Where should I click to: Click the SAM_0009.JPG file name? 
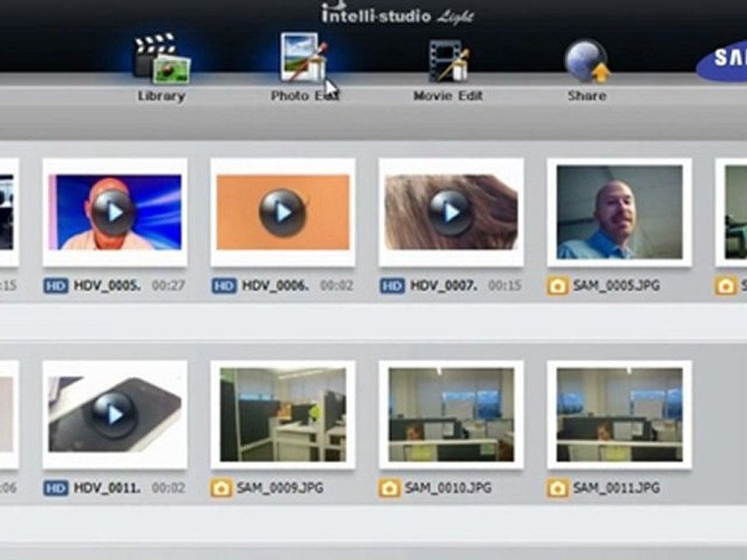(x=280, y=488)
